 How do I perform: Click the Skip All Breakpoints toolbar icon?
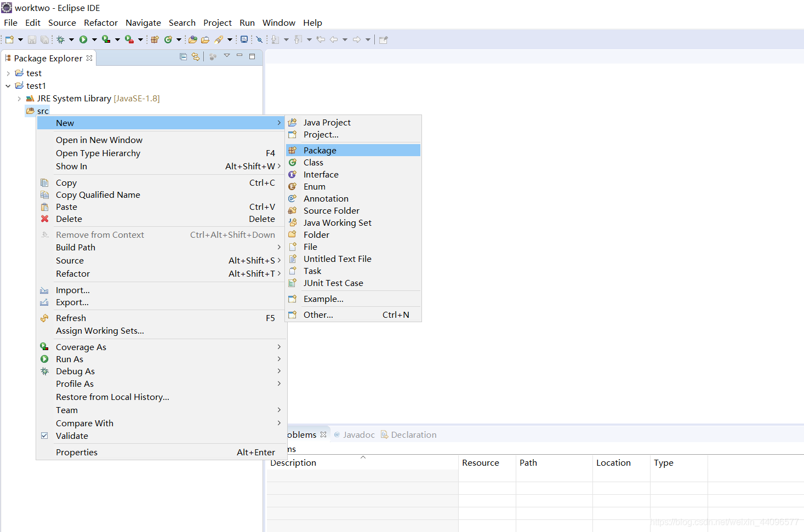coord(260,39)
